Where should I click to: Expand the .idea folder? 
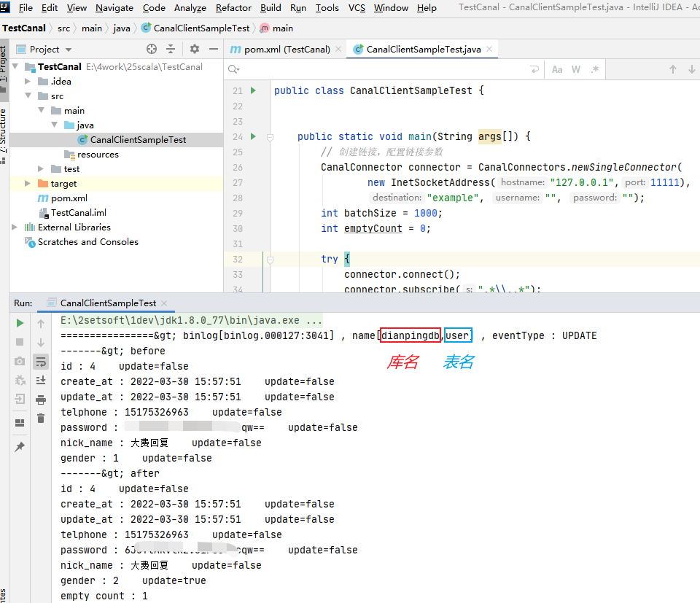(x=28, y=81)
